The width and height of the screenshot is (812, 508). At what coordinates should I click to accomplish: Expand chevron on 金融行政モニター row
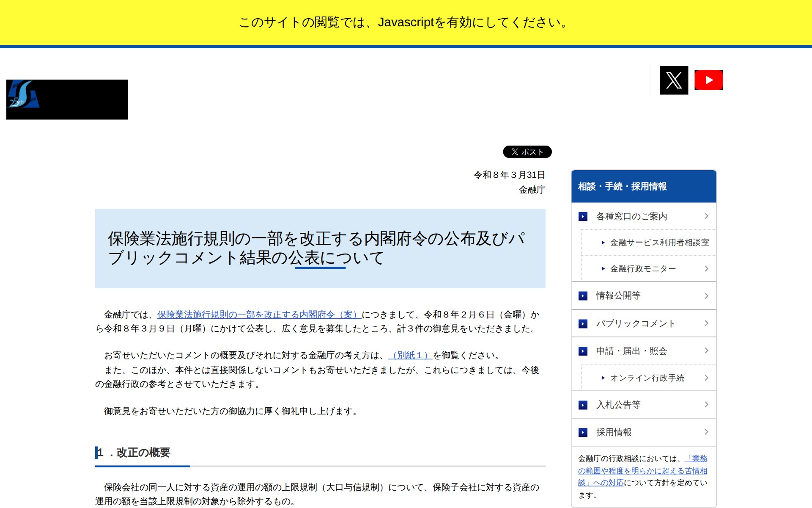tap(706, 269)
